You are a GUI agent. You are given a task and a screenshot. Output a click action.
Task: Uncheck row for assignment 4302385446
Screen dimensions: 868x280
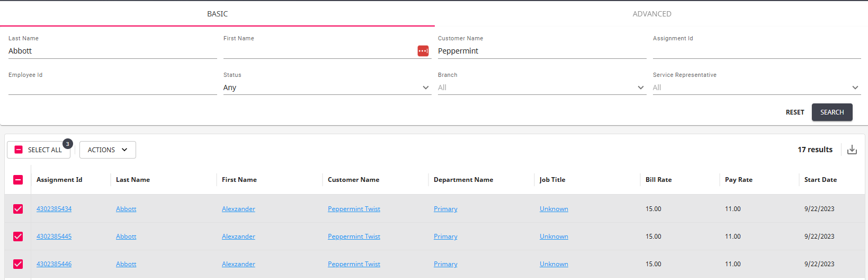click(18, 264)
